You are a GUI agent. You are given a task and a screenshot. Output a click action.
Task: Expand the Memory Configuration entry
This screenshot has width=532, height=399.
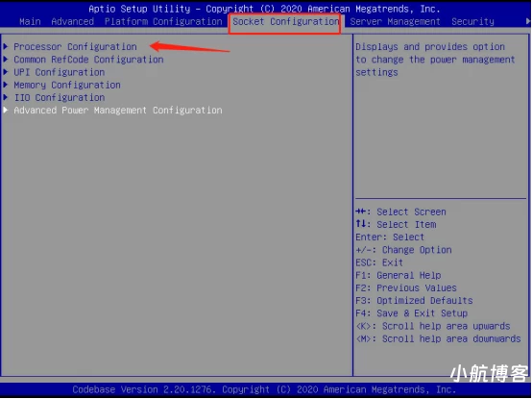(67, 85)
